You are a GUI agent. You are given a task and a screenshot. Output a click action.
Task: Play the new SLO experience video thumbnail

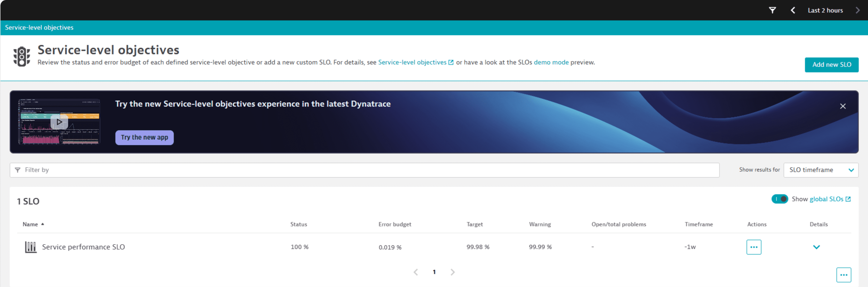pyautogui.click(x=59, y=122)
